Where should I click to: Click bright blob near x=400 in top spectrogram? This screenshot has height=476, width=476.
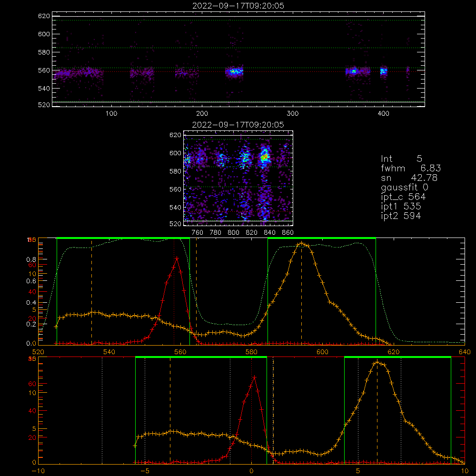coord(384,71)
